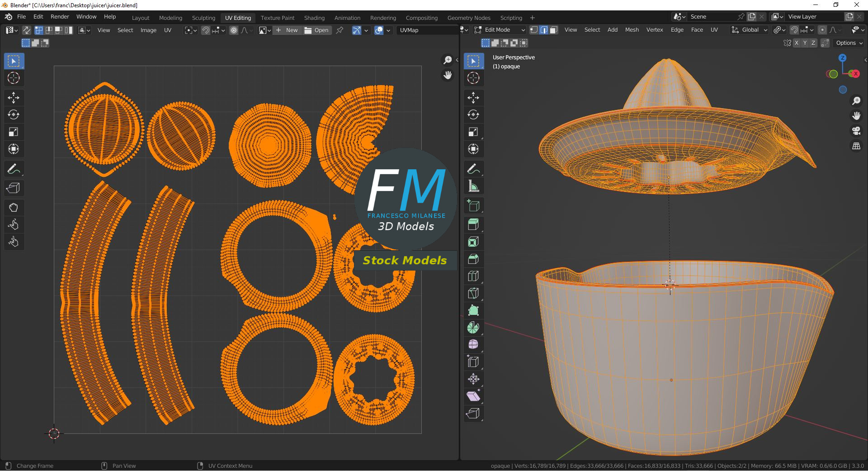This screenshot has height=471, width=868.
Task: Click the Annotate tool in UV editor
Action: point(13,169)
